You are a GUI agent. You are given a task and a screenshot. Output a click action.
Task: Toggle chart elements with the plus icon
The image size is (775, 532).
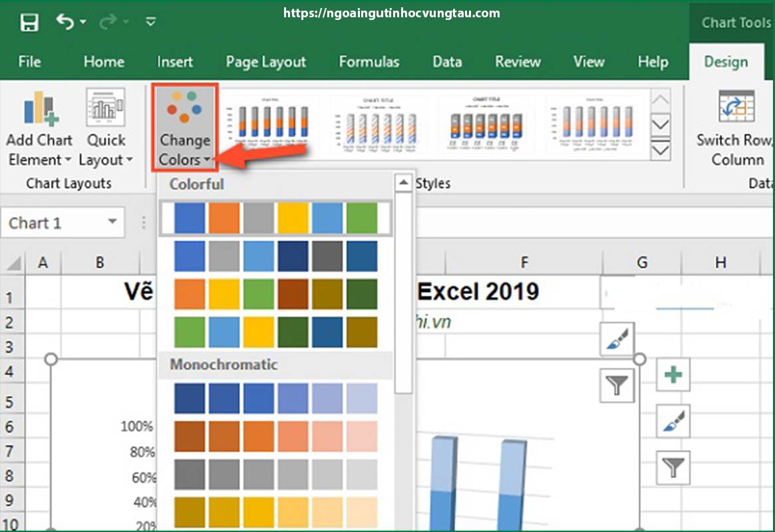tap(673, 375)
